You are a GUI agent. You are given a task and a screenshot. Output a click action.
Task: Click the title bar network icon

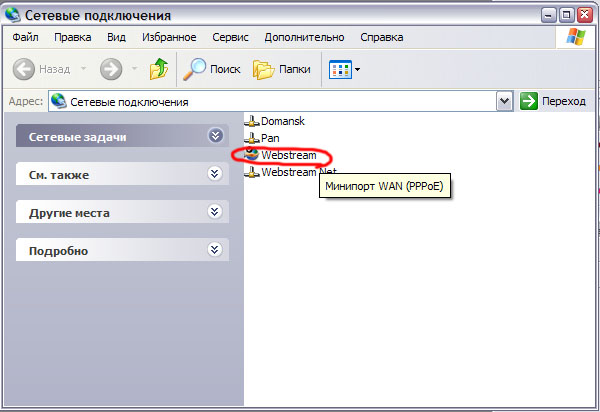13,15
